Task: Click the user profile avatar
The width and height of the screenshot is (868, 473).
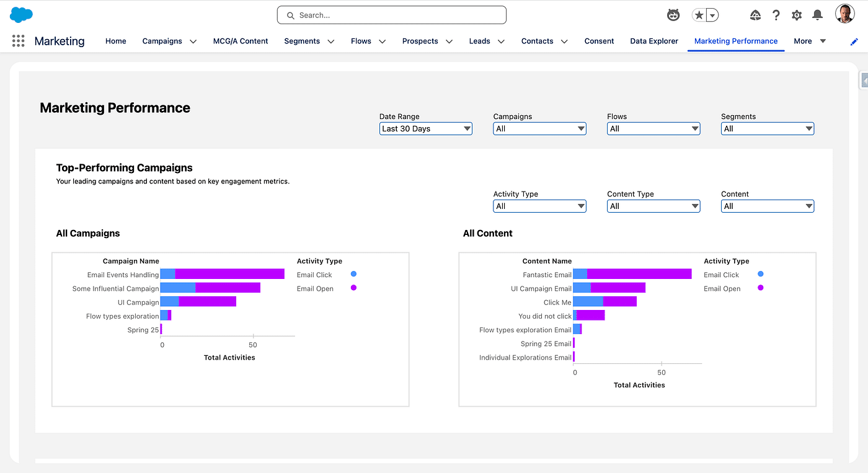Action: click(844, 14)
